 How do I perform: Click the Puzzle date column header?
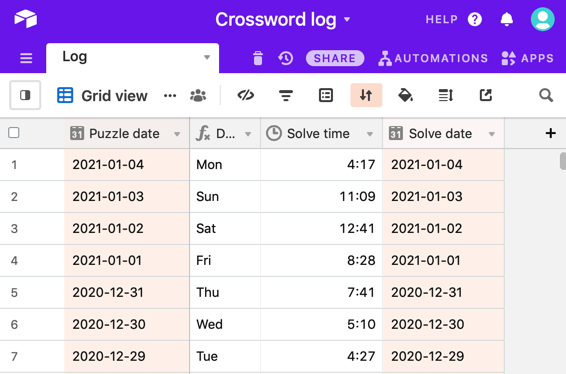click(x=126, y=134)
